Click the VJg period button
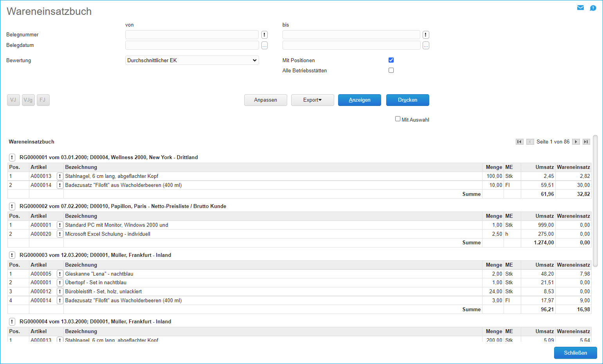This screenshot has width=603, height=364. [x=28, y=100]
